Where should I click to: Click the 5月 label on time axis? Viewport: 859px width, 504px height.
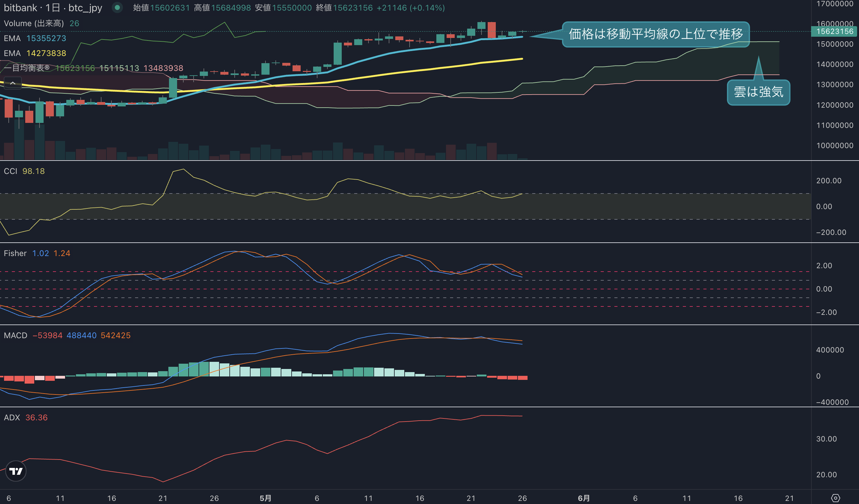click(265, 498)
